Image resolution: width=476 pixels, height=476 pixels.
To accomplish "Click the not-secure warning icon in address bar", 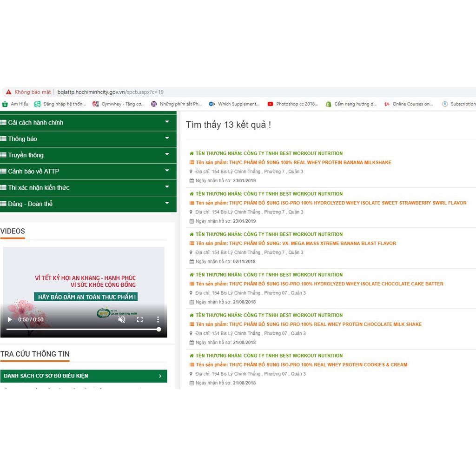I will (8, 92).
